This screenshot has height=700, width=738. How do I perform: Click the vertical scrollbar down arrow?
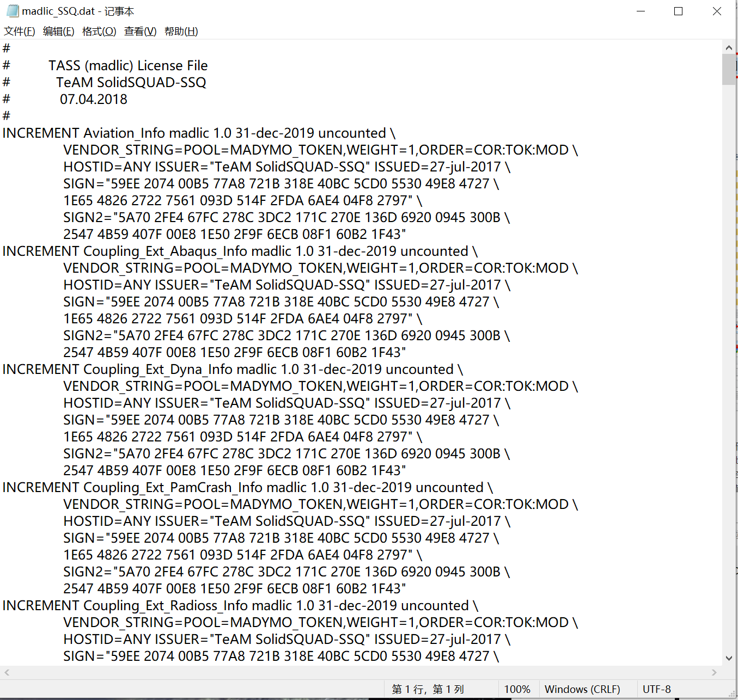(x=729, y=658)
